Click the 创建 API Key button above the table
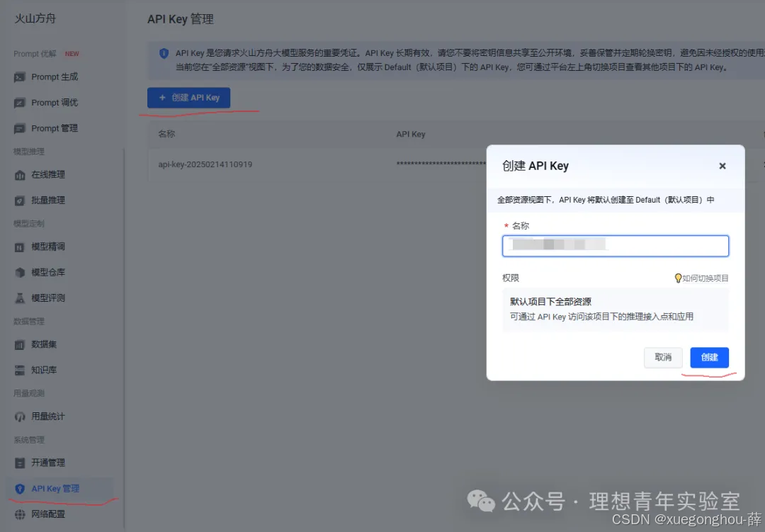Viewport: 765px width, 532px height. (189, 98)
